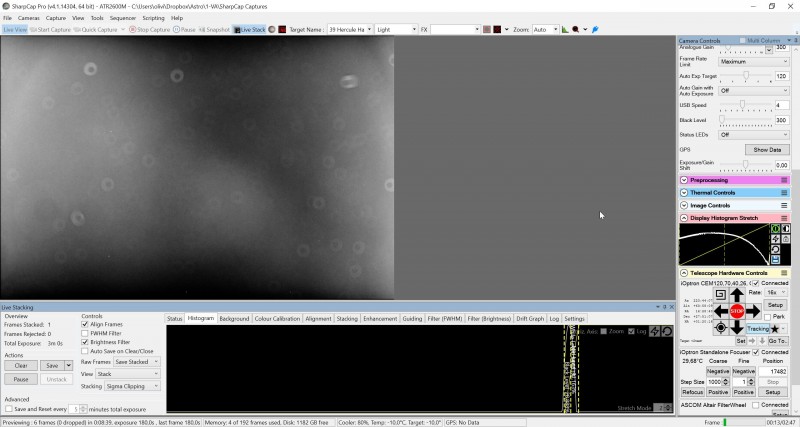Screen dimensions: 800x427
Task: Open the Cameras menu
Action: click(29, 18)
